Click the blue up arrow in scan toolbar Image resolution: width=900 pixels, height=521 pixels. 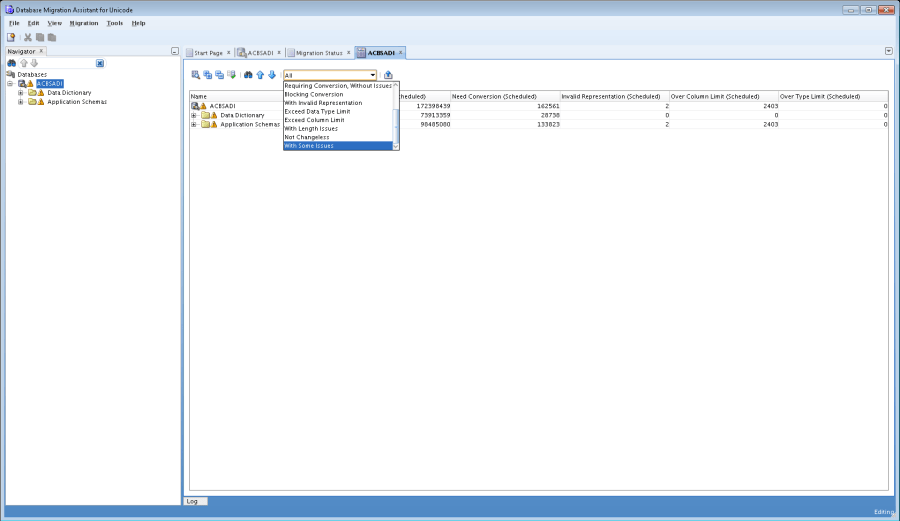pos(260,75)
